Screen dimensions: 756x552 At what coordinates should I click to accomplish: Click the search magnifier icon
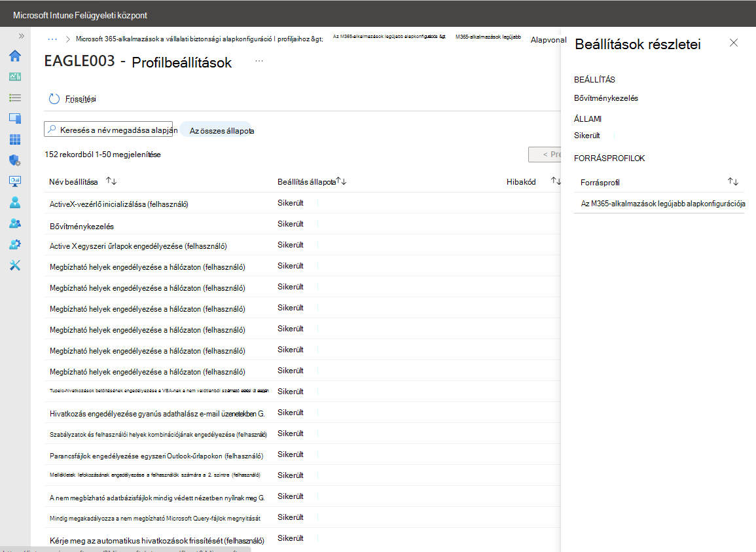52,129
